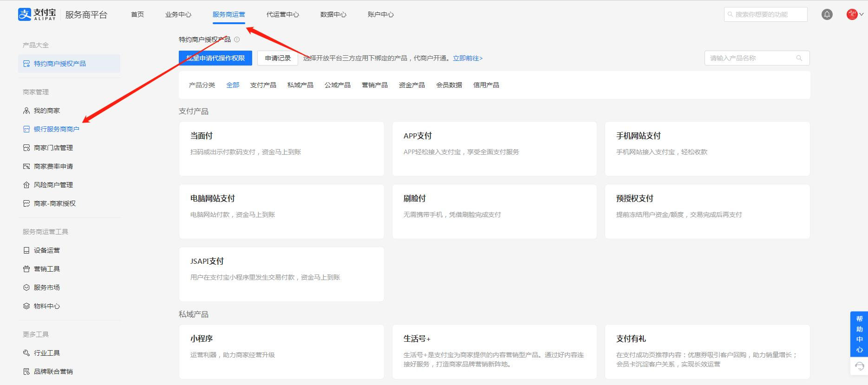
Task: Click the notification bell icon
Action: [827, 15]
